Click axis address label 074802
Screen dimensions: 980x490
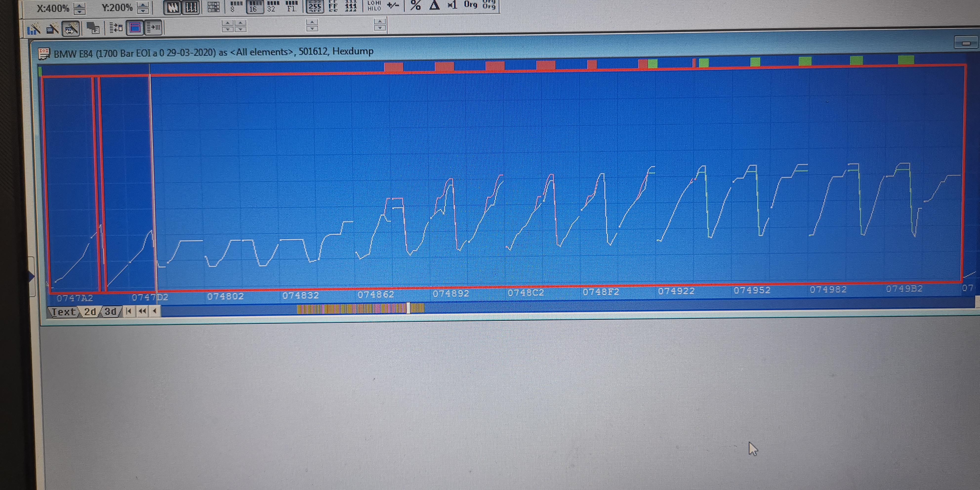click(225, 296)
